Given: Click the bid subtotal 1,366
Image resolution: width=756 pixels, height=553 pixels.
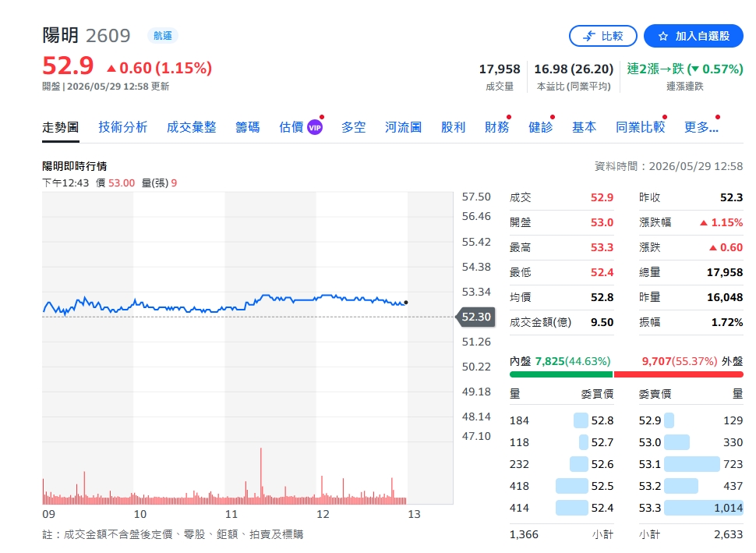Looking at the screenshot, I should point(524,534).
